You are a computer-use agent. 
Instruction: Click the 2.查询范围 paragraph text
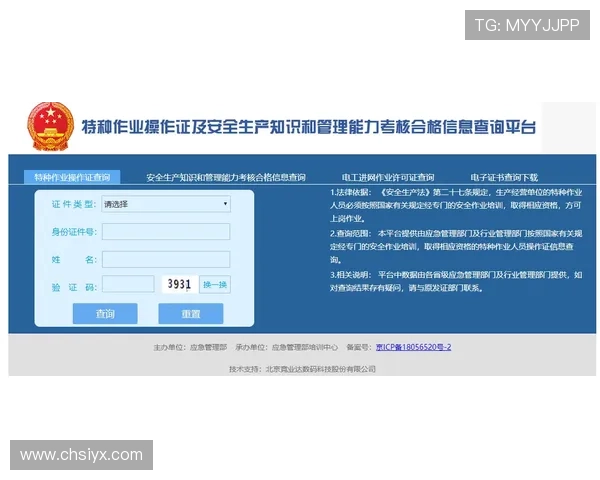[456, 247]
